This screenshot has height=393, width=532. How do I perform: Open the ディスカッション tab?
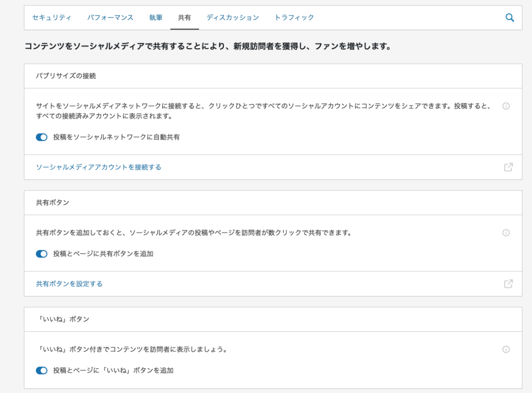point(232,18)
